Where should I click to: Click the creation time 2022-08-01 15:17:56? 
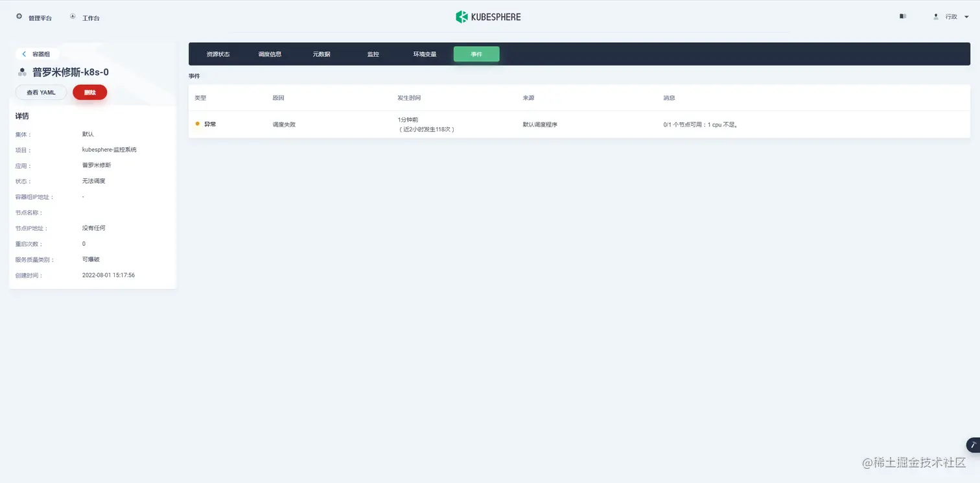click(108, 276)
